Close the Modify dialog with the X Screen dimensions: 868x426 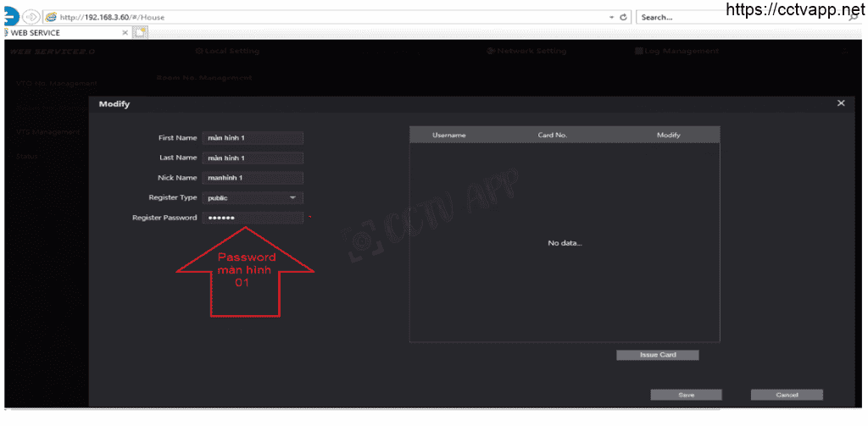[x=841, y=103]
